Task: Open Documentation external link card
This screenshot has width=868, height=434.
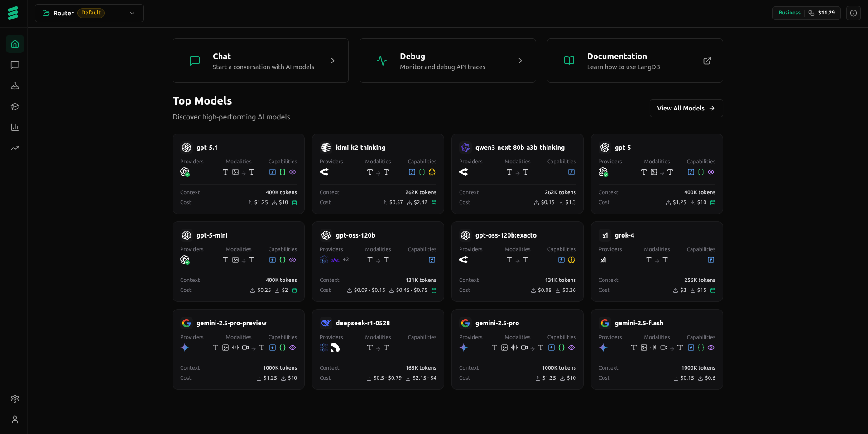Action: 634,61
